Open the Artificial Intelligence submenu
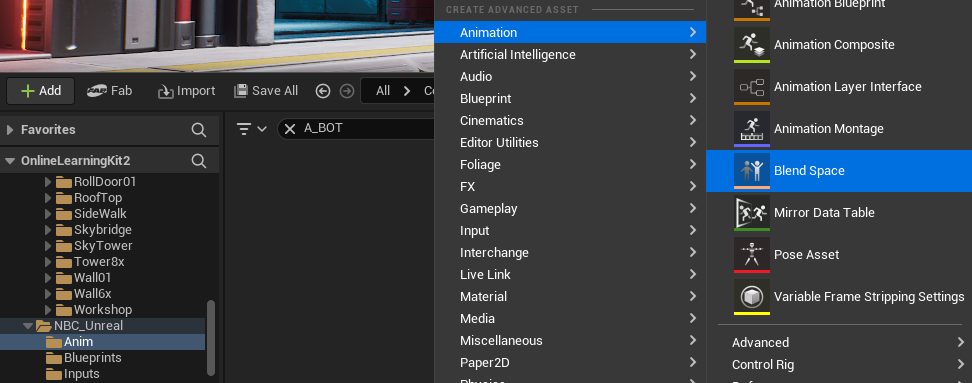972x383 pixels. point(570,55)
